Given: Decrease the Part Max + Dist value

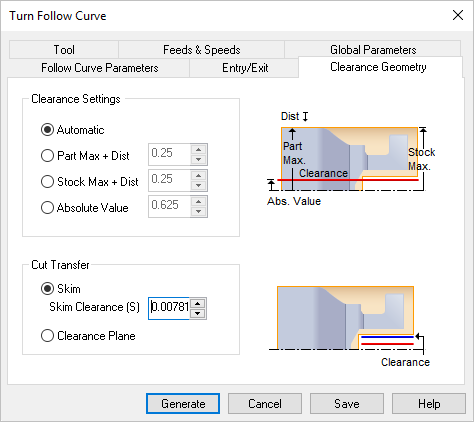Looking at the screenshot, I should click(x=199, y=159).
